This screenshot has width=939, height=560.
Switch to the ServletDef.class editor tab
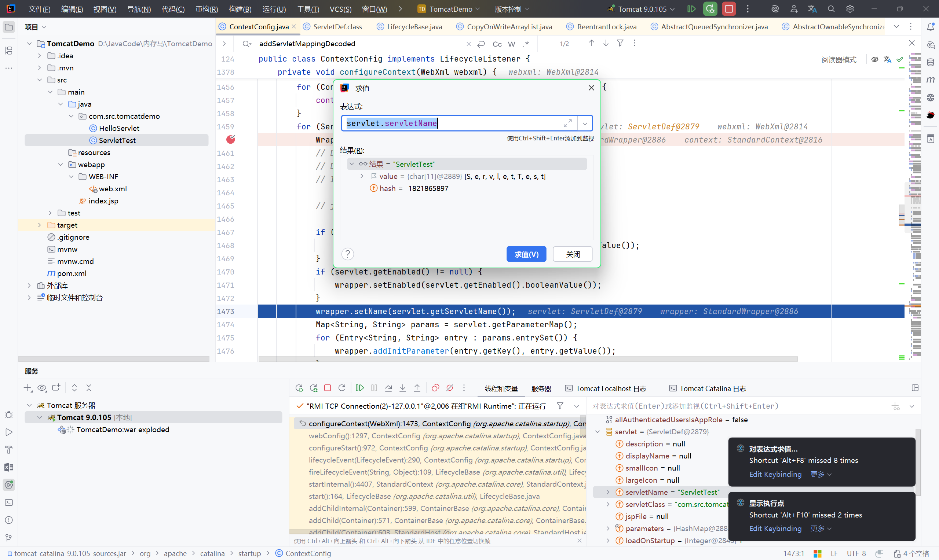click(337, 26)
